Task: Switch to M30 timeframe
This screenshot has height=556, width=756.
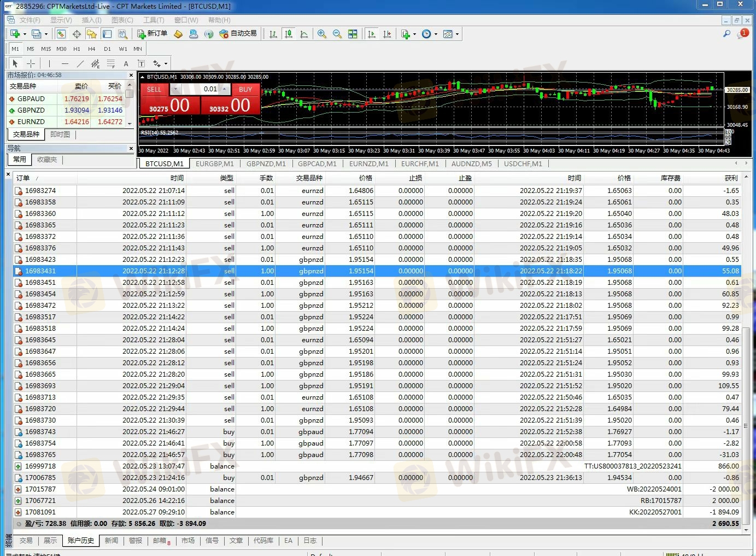Action: coord(61,49)
